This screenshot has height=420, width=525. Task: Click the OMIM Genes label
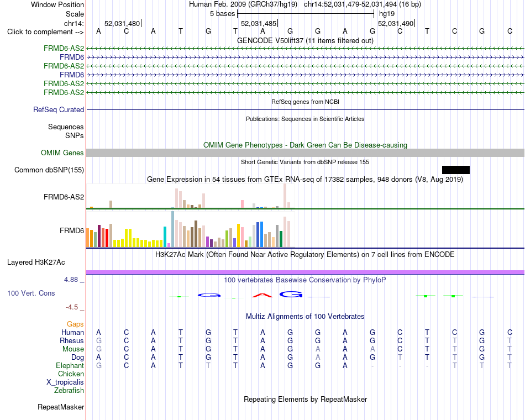tap(62, 153)
